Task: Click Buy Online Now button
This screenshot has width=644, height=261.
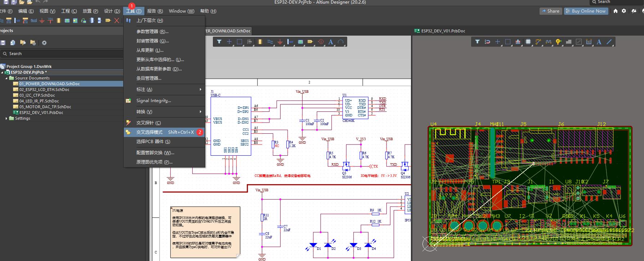Action: click(x=586, y=11)
